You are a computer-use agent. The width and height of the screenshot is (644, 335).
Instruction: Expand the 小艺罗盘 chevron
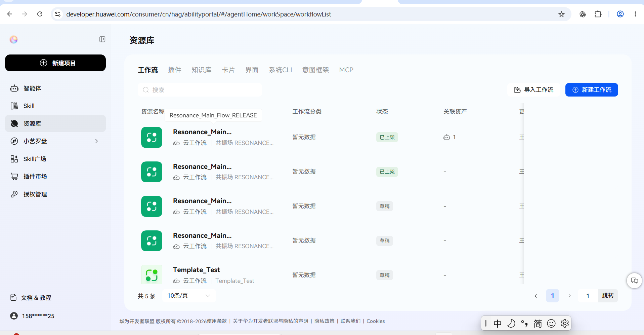pyautogui.click(x=96, y=141)
